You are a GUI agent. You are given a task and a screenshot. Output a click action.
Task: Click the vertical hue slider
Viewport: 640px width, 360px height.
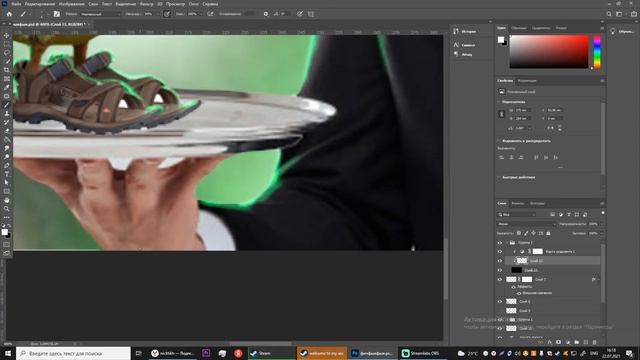click(597, 52)
